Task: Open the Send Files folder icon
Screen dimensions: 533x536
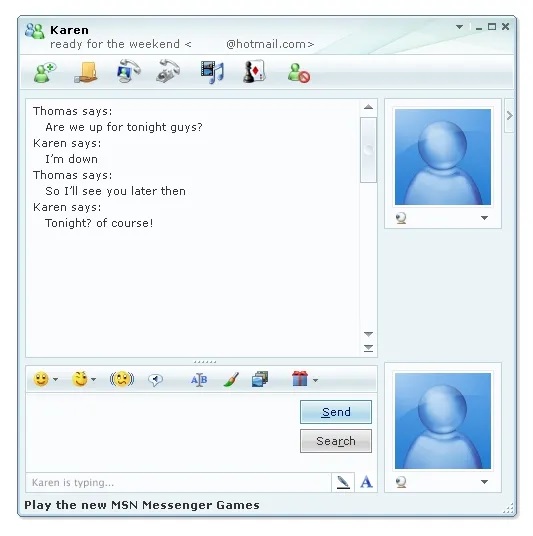Action: (x=86, y=72)
